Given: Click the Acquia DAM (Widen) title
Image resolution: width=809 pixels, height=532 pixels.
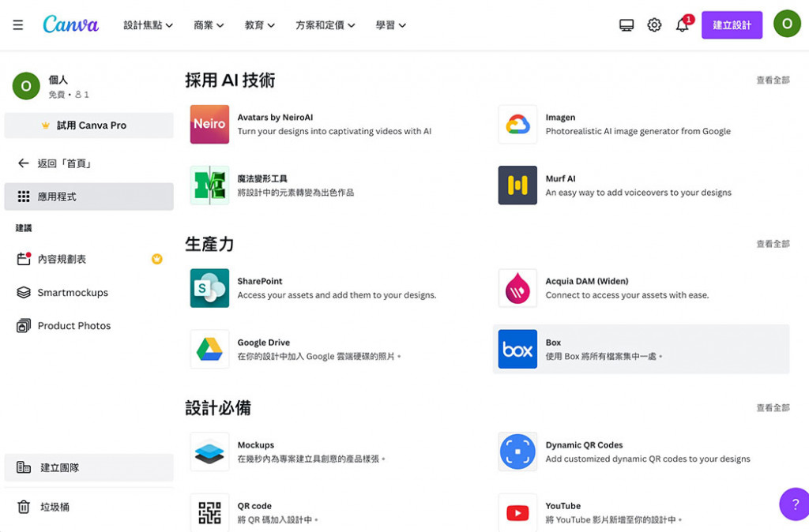Looking at the screenshot, I should (587, 281).
